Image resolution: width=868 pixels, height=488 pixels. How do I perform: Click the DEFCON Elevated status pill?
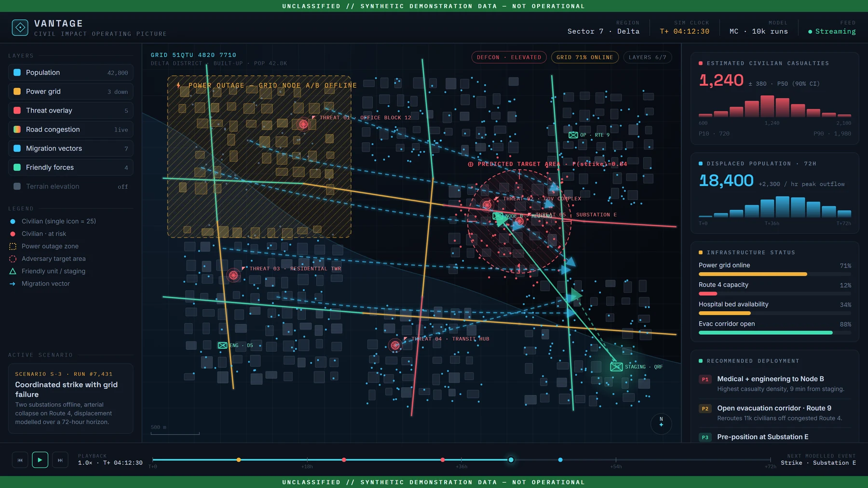point(509,57)
